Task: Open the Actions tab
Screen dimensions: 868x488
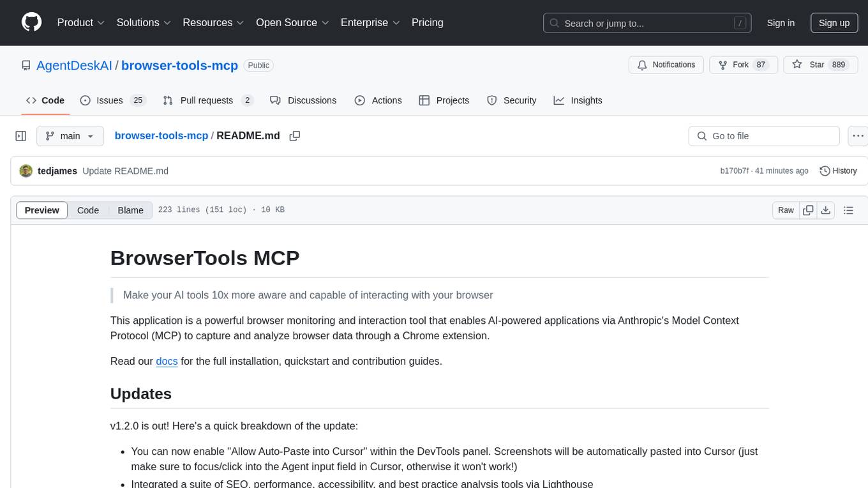Action: [x=378, y=100]
